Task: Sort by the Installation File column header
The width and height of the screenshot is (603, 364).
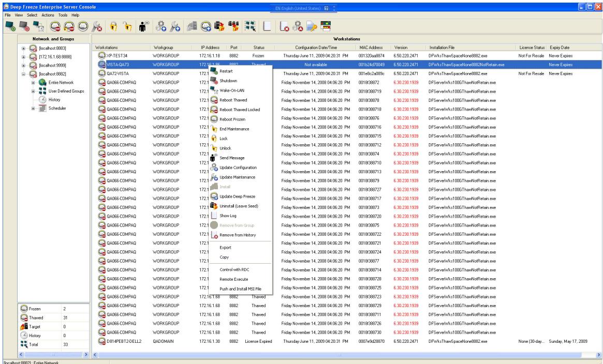Action: click(x=471, y=48)
